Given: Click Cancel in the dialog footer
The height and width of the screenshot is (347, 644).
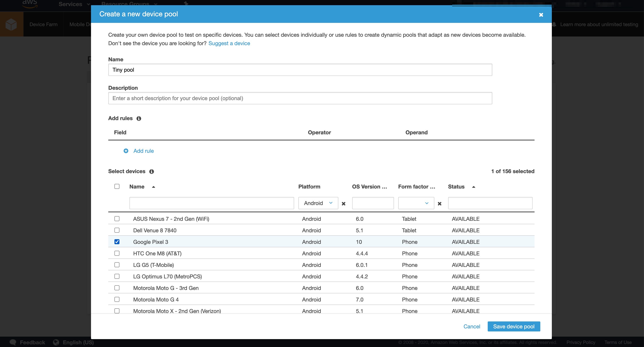Looking at the screenshot, I should coord(472,326).
